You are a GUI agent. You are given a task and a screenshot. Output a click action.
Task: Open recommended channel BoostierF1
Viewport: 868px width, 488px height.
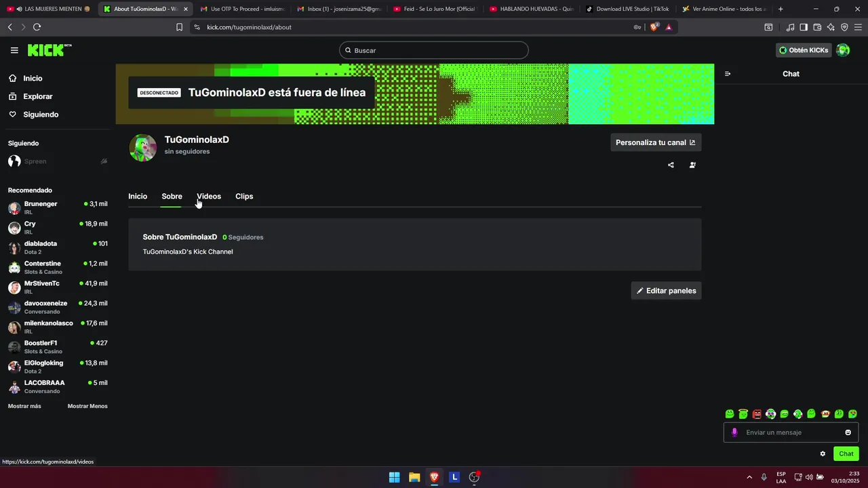tap(58, 347)
